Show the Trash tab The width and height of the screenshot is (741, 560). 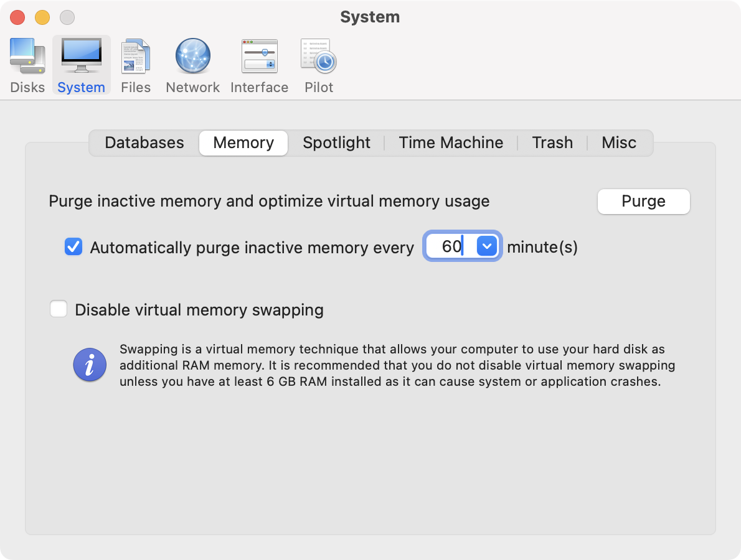[552, 142]
